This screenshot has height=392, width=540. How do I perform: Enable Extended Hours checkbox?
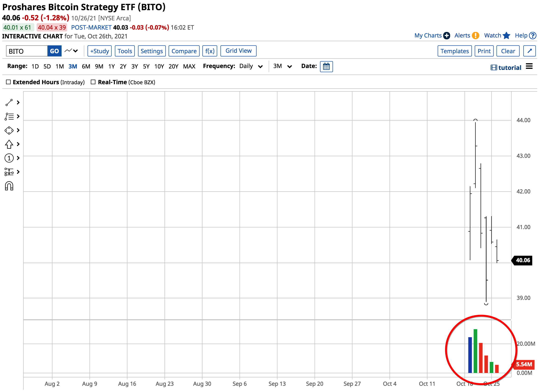[x=8, y=82]
